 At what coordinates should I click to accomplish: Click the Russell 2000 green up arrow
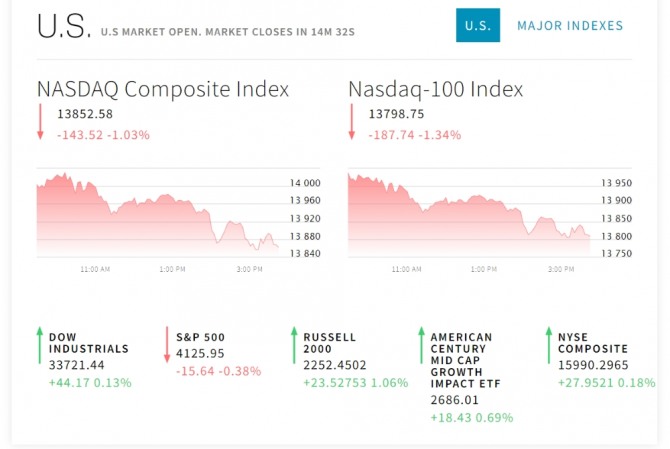click(295, 345)
